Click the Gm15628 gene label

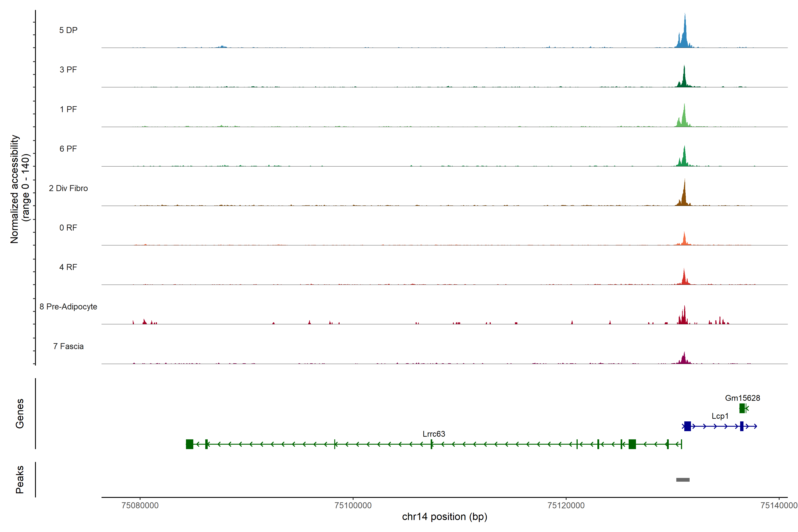pyautogui.click(x=742, y=398)
